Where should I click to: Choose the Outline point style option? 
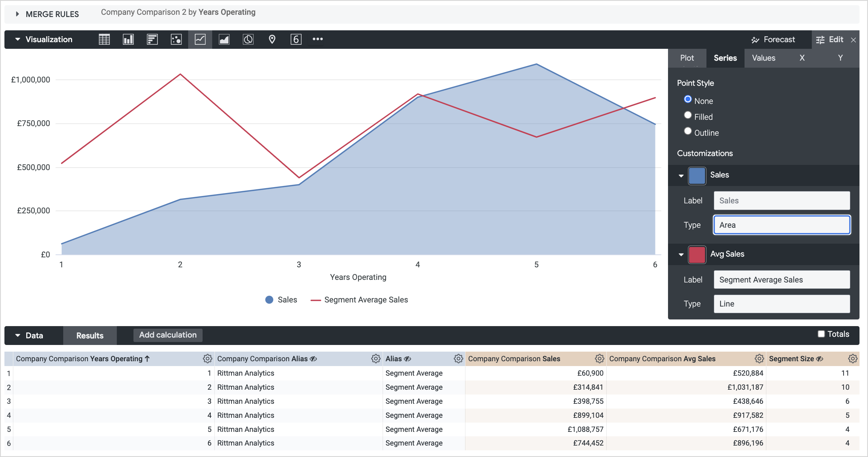688,131
